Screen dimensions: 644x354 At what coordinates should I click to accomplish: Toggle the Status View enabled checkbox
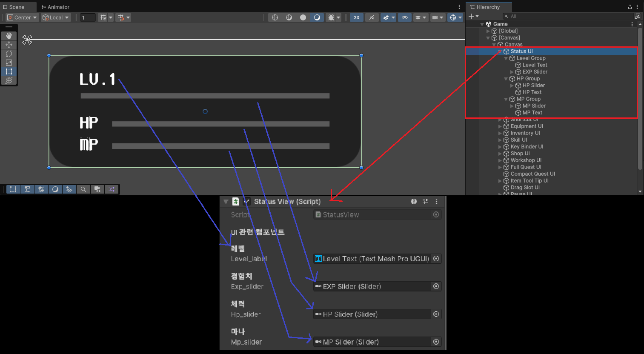click(247, 202)
